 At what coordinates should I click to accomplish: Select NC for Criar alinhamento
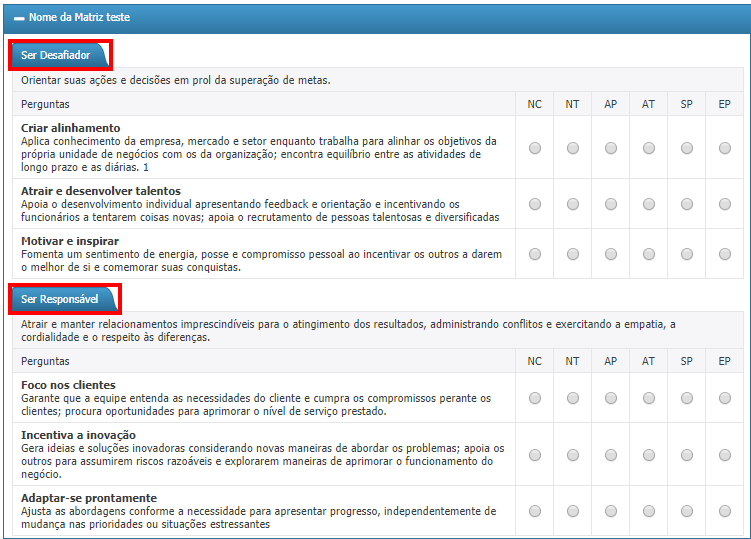click(x=535, y=148)
